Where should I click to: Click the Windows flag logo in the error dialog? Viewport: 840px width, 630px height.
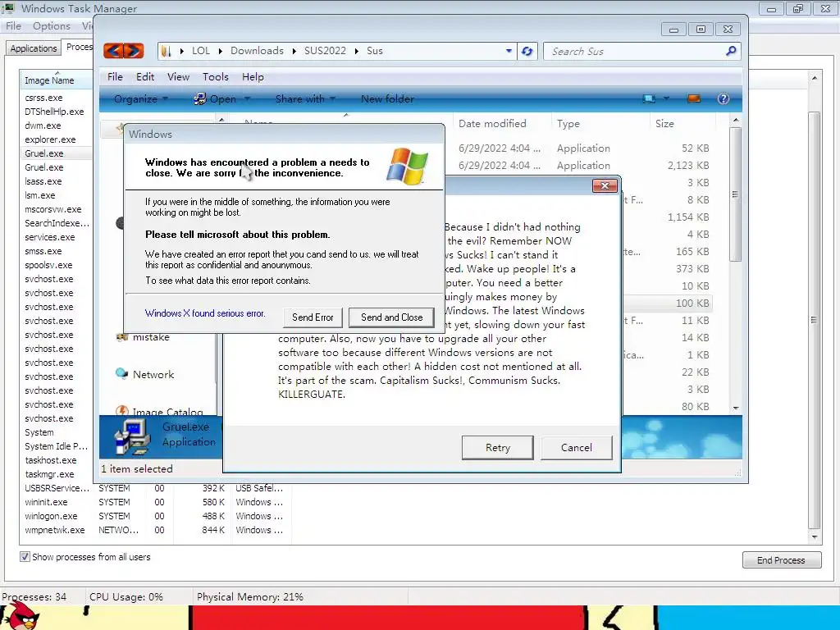(x=409, y=167)
